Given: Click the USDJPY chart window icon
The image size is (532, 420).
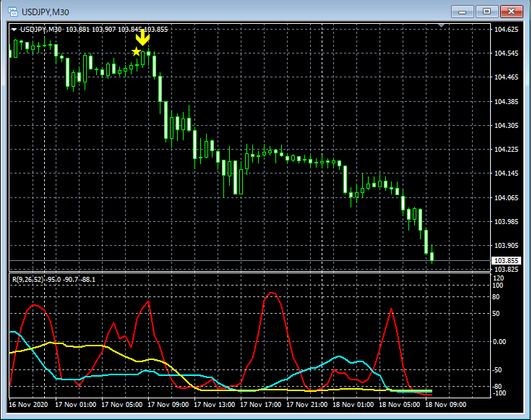Looking at the screenshot, I should pyautogui.click(x=13, y=12).
